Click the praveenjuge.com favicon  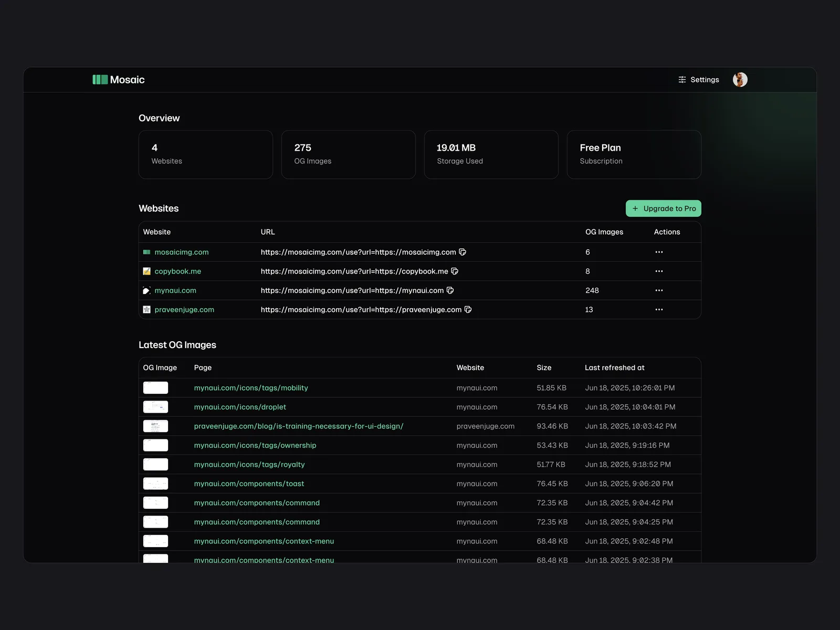(x=147, y=310)
